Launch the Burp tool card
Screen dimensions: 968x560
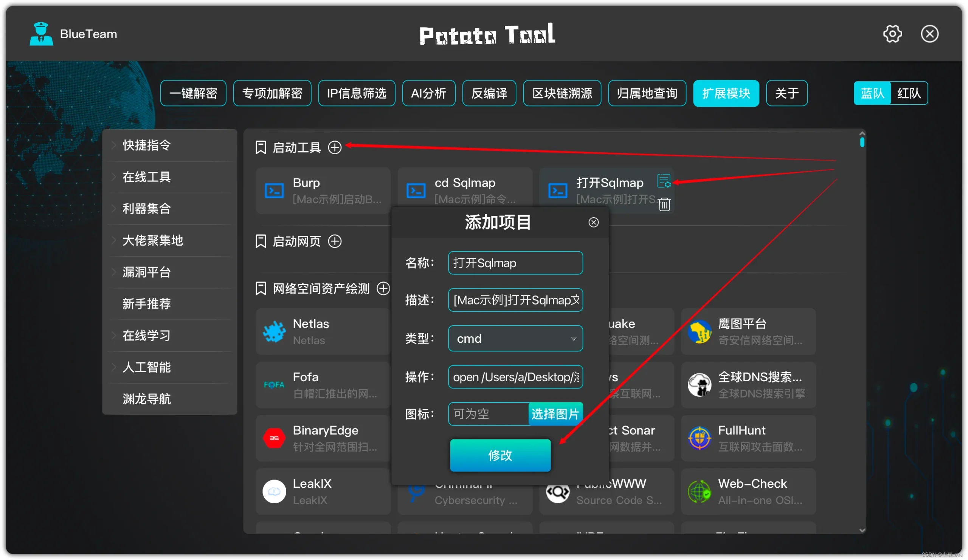tap(323, 191)
